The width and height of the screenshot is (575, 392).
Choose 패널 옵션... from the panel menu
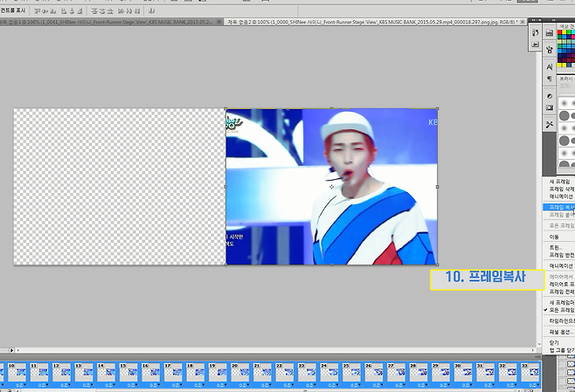[x=561, y=332]
